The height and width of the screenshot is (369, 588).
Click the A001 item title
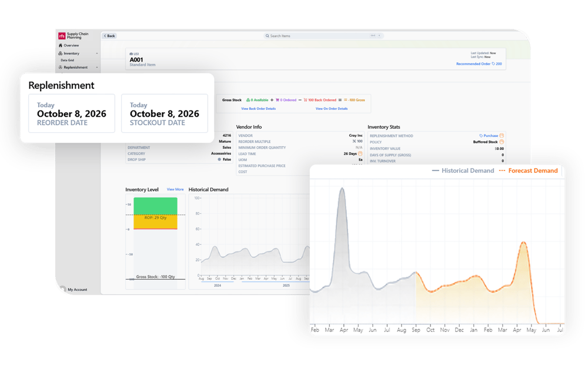pyautogui.click(x=136, y=60)
